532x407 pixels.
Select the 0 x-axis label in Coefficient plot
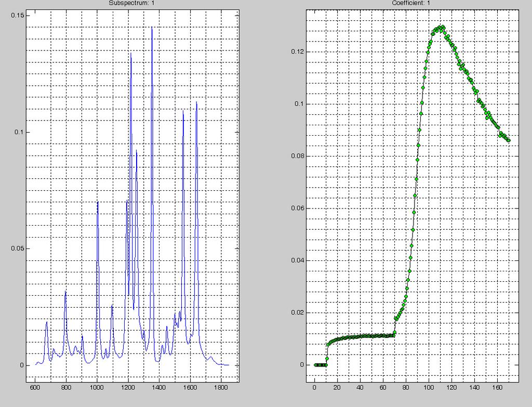pyautogui.click(x=314, y=387)
